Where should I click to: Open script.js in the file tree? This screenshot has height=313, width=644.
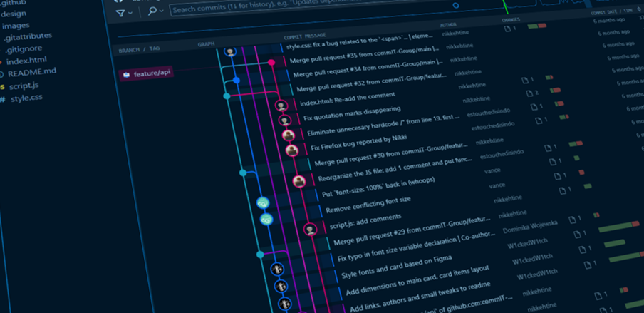click(24, 86)
